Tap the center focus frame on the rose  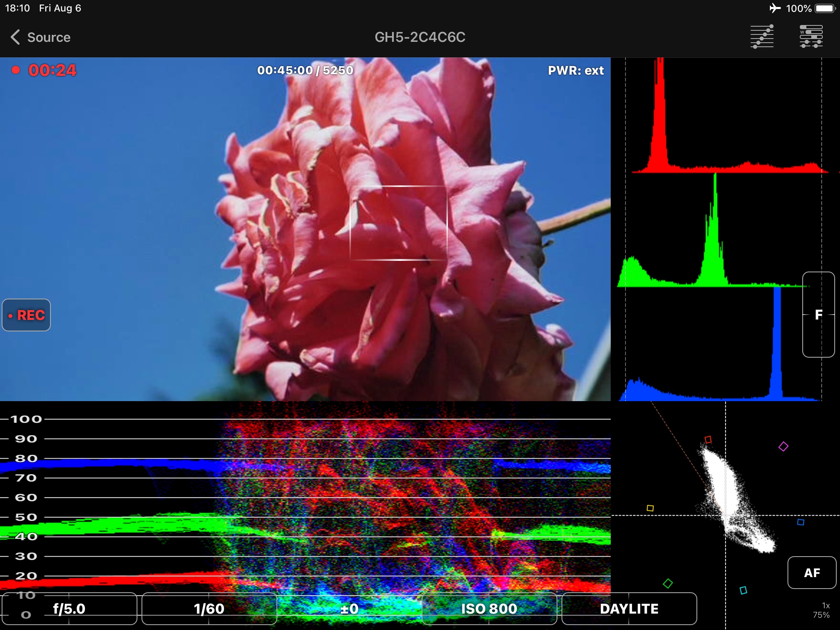click(398, 223)
